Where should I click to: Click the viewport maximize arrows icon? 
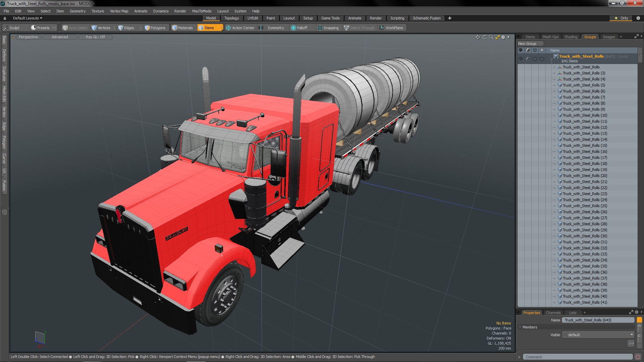(497, 37)
